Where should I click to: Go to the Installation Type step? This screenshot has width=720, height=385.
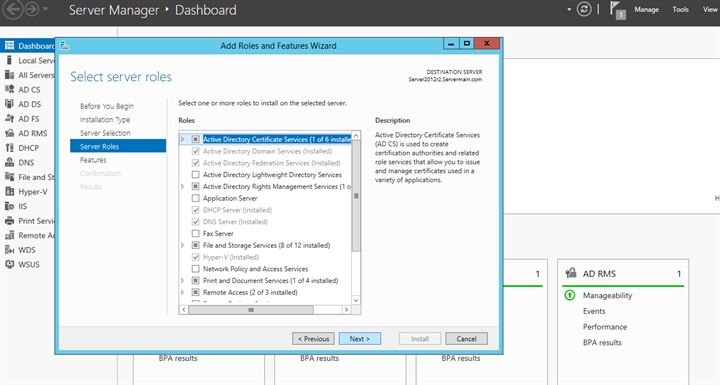(105, 119)
